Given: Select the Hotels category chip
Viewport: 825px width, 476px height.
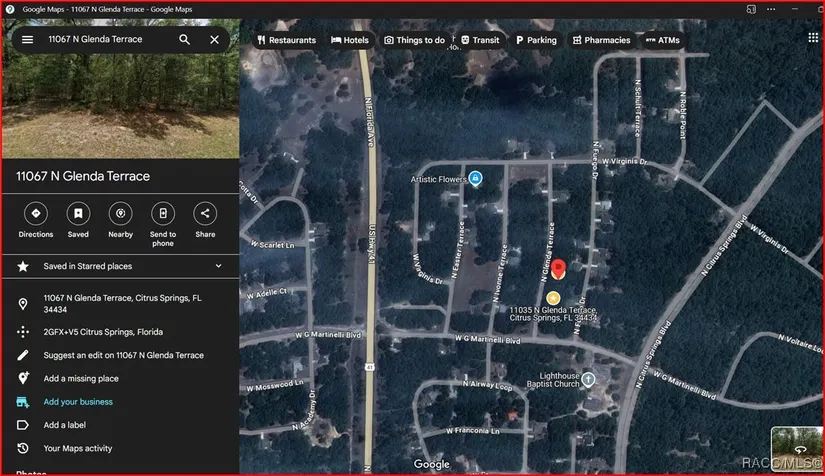Looking at the screenshot, I should (349, 40).
